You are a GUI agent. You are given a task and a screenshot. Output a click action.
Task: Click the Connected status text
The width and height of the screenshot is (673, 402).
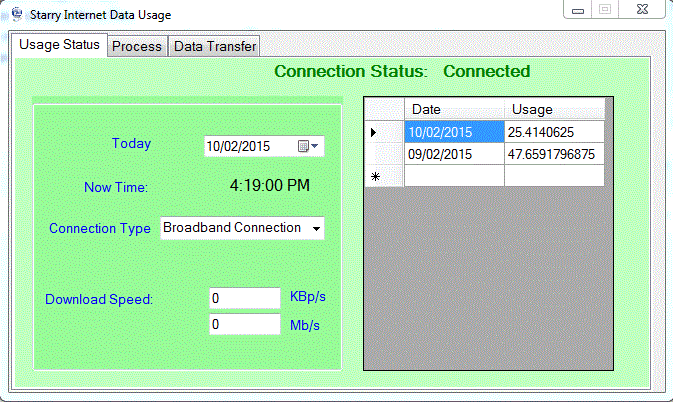(487, 71)
